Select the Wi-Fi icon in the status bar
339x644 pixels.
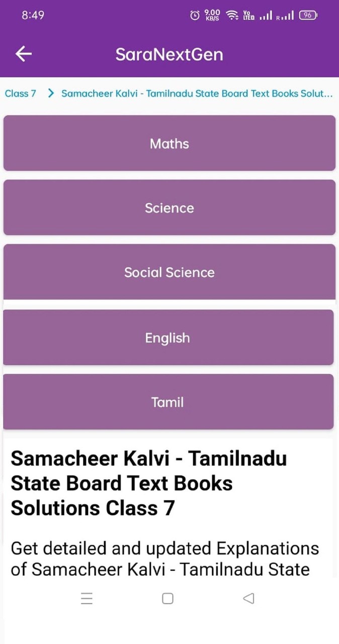232,15
